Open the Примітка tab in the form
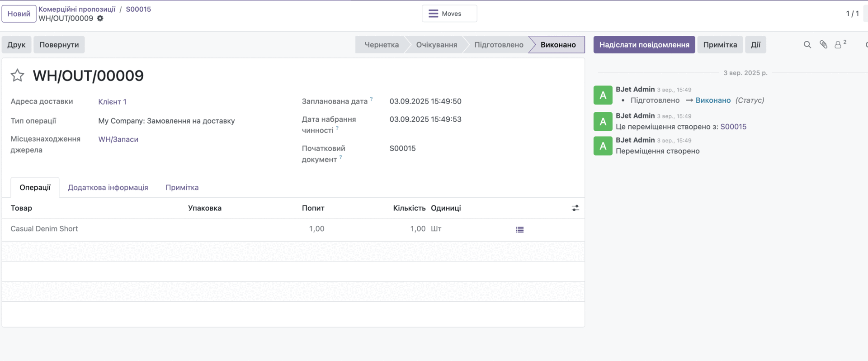 coord(182,187)
